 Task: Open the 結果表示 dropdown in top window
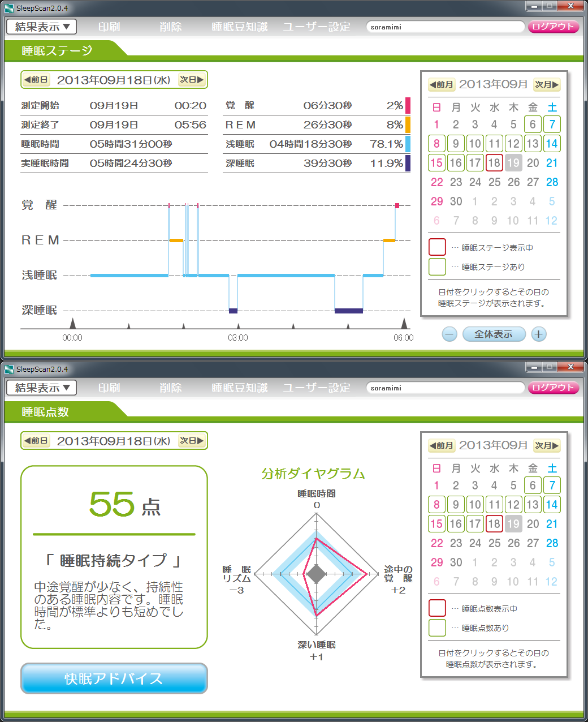(42, 27)
